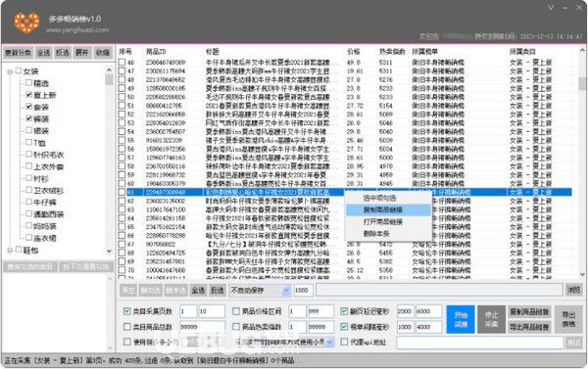Click the 更新分类 button
Screen dimensions: 588x369
pyautogui.click(x=18, y=53)
